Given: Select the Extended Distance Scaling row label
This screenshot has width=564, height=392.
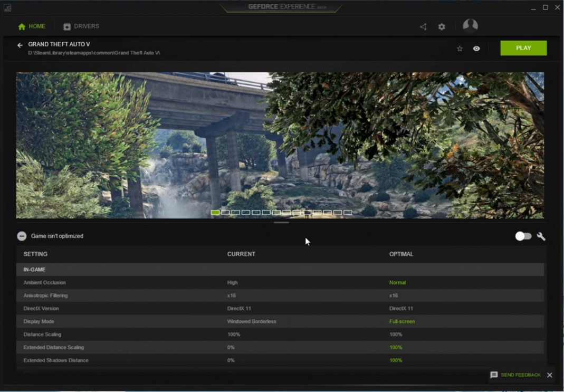Looking at the screenshot, I should (x=54, y=347).
